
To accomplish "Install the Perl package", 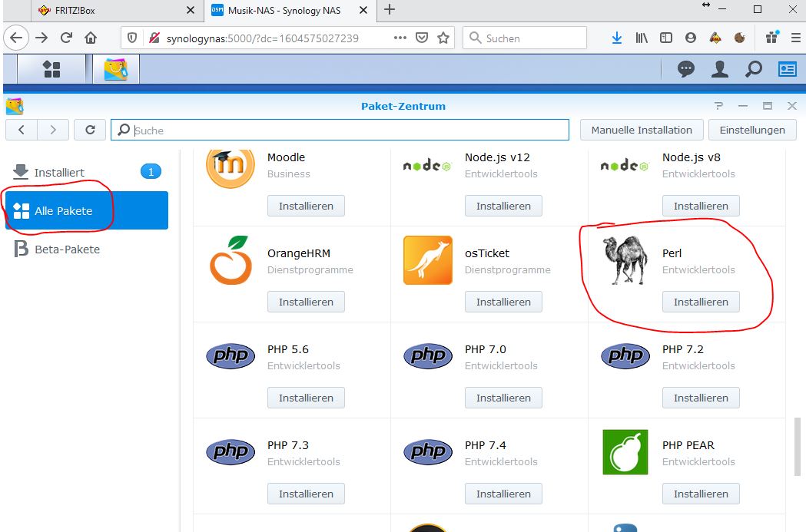I will (701, 302).
